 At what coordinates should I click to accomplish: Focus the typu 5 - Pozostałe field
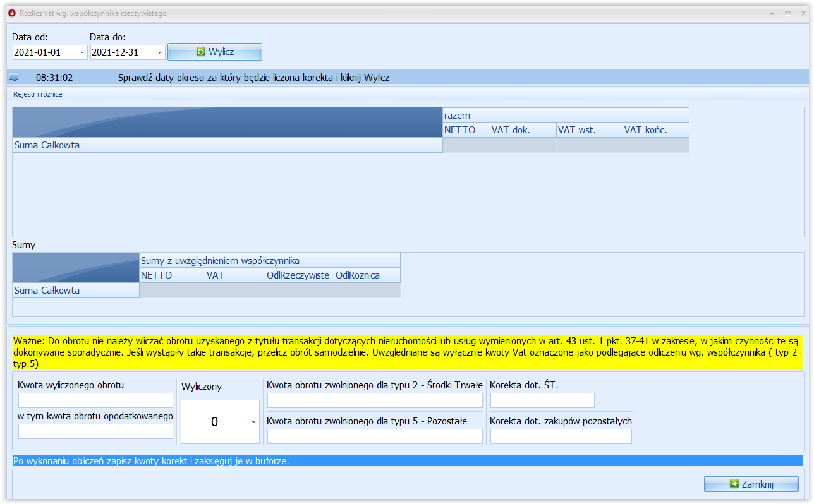(x=375, y=436)
